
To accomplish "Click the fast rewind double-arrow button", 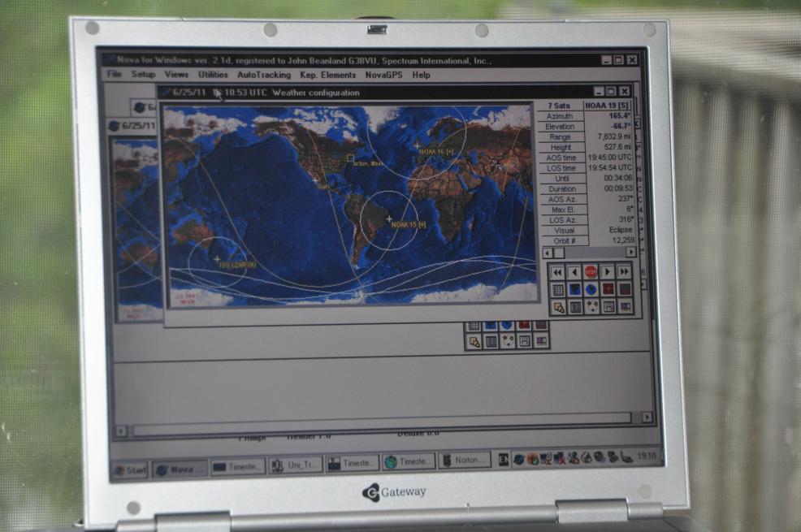I will 557,272.
